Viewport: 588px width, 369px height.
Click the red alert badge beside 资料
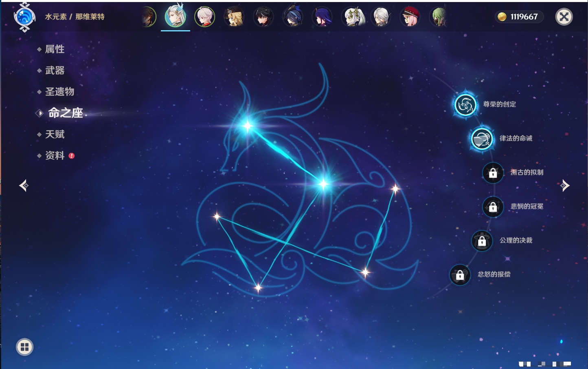(x=72, y=156)
